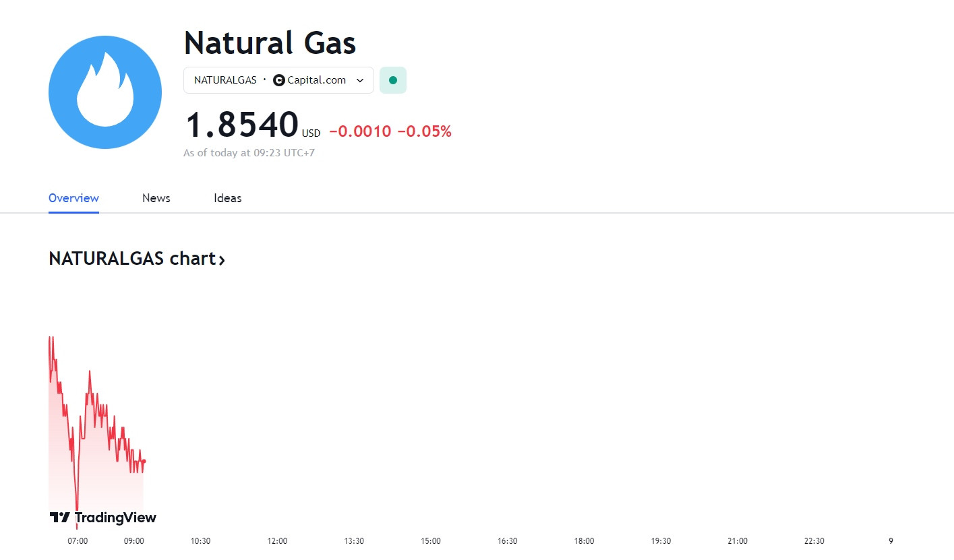Click the 12:00 time axis label
This screenshot has width=954, height=560.
(x=277, y=541)
